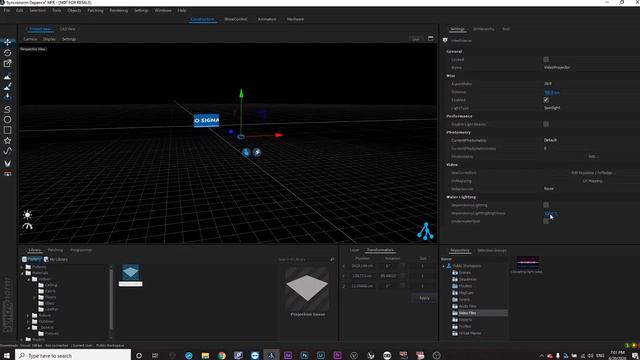Toggle the Disable Light Beams checkbox

(546, 124)
